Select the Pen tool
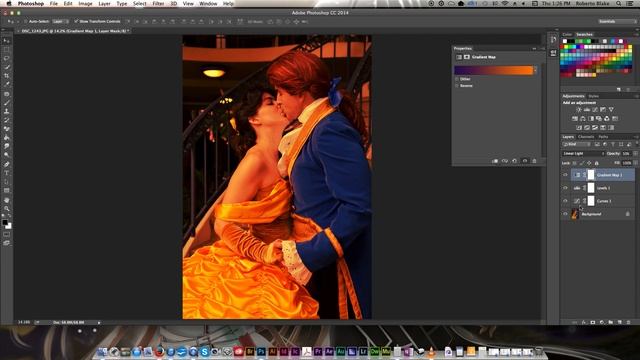 pos(7,164)
